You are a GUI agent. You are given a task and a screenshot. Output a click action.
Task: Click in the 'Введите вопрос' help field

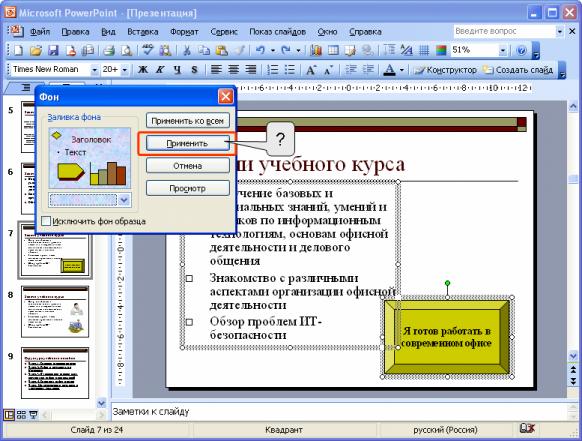point(504,32)
